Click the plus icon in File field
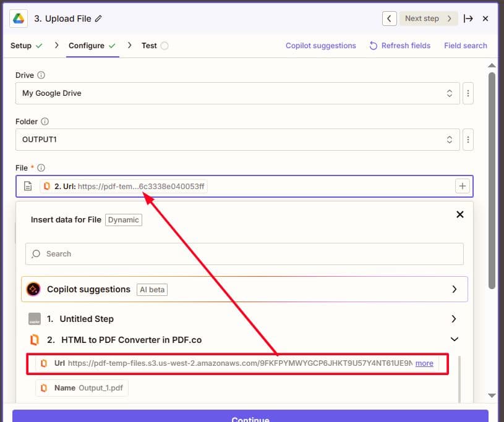504x422 pixels. point(462,186)
